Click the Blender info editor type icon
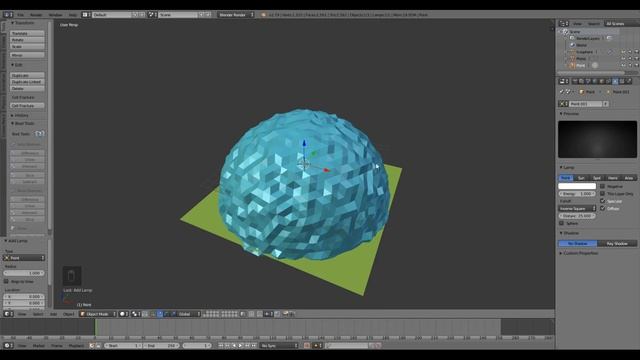 click(7, 15)
